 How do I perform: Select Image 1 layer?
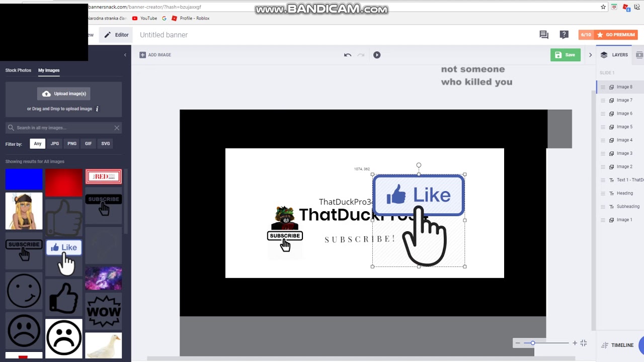[620, 220]
